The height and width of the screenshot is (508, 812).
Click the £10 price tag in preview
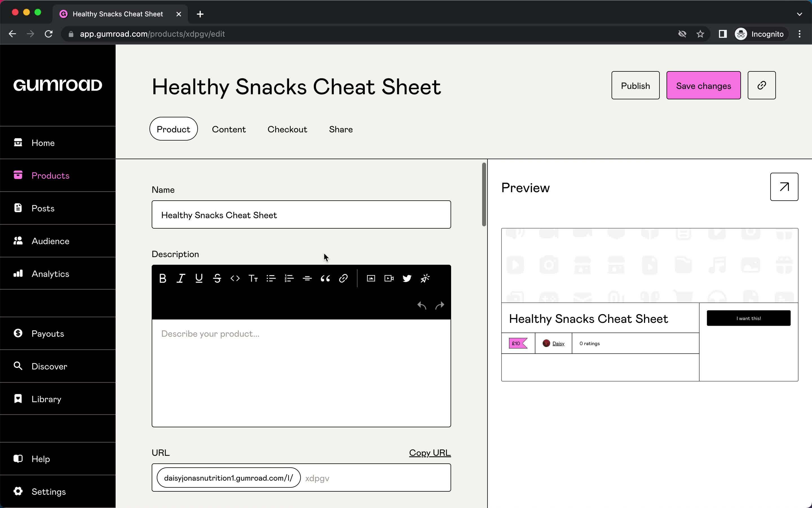[x=518, y=343]
